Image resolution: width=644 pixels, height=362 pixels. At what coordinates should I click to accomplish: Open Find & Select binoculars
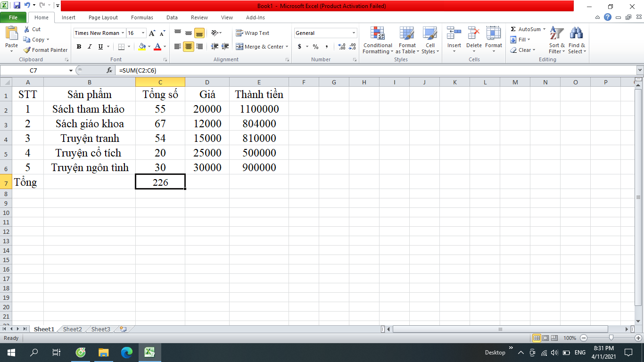point(577,41)
